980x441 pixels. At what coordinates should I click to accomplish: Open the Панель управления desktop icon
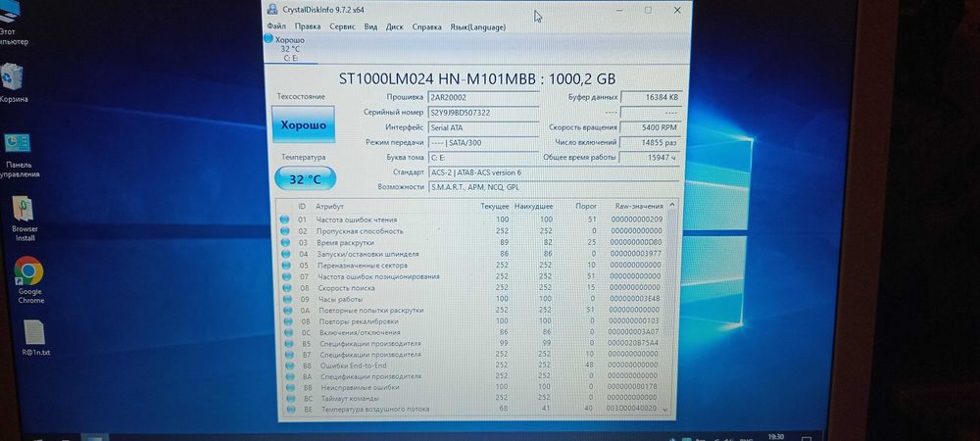[19, 156]
